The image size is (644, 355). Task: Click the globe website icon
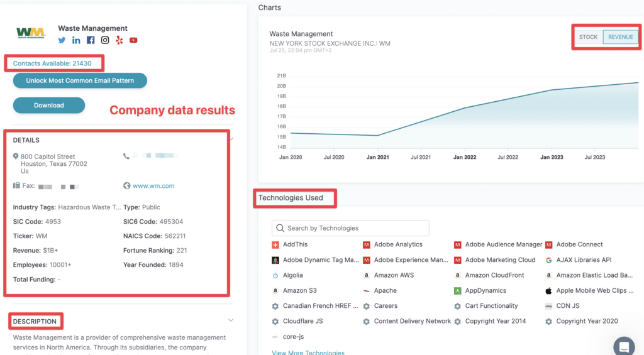126,185
